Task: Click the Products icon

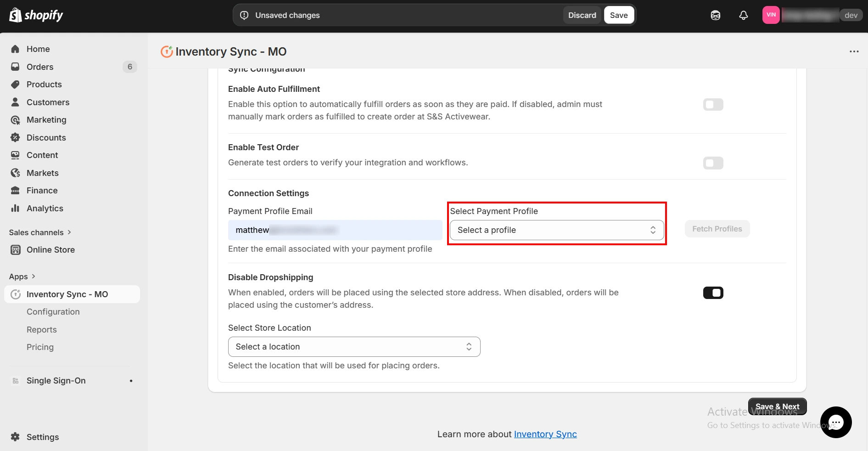Action: click(15, 84)
